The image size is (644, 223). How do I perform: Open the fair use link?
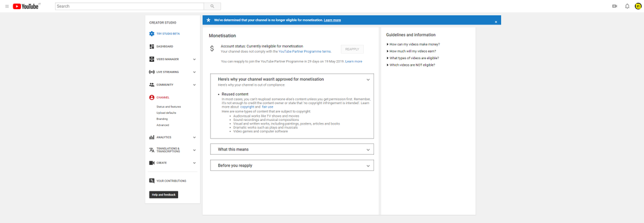click(x=267, y=107)
